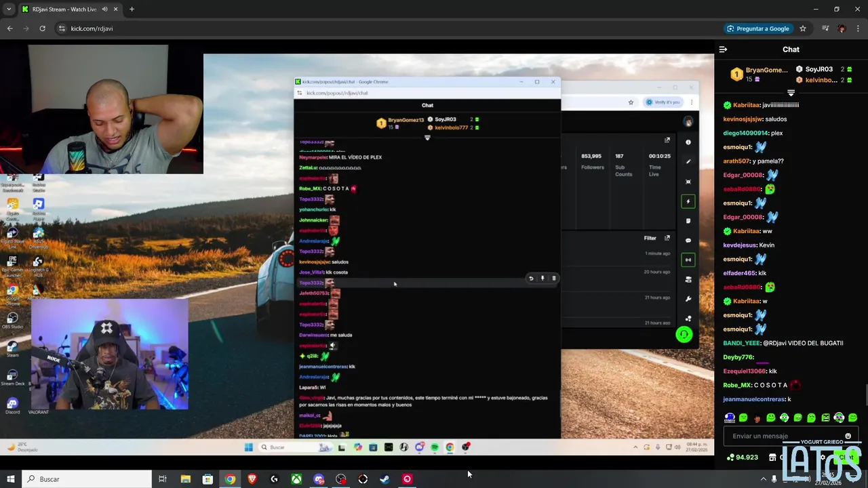The height and width of the screenshot is (488, 868).
Task: Insert green emote with pink sunglasses
Action: tap(839, 418)
